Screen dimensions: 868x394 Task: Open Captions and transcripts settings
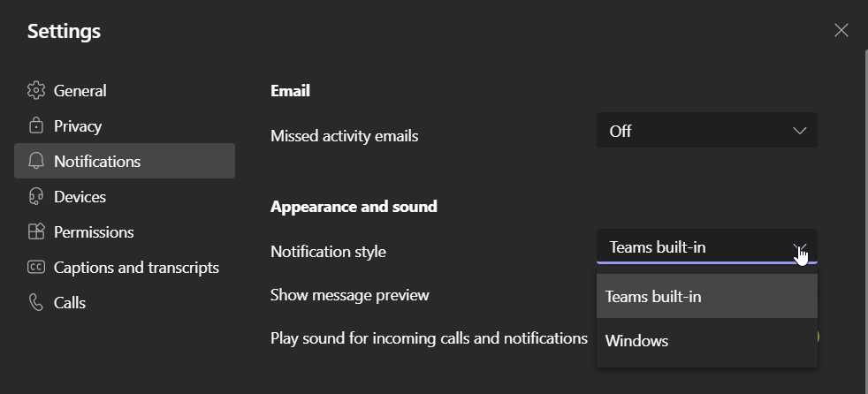click(125, 268)
